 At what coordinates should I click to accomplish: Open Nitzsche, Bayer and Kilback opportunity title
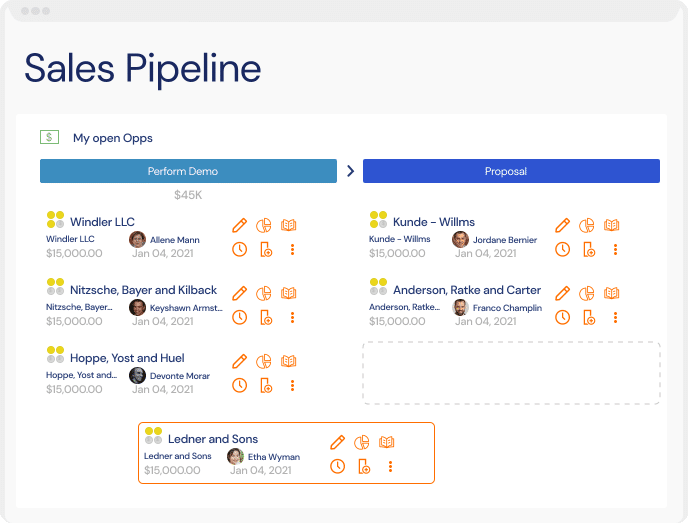pyautogui.click(x=143, y=290)
